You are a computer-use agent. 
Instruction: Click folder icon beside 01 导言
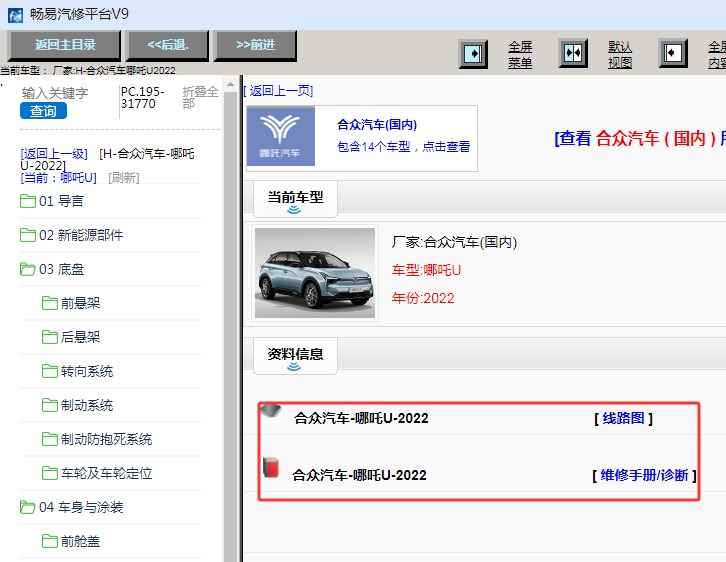tap(28, 201)
